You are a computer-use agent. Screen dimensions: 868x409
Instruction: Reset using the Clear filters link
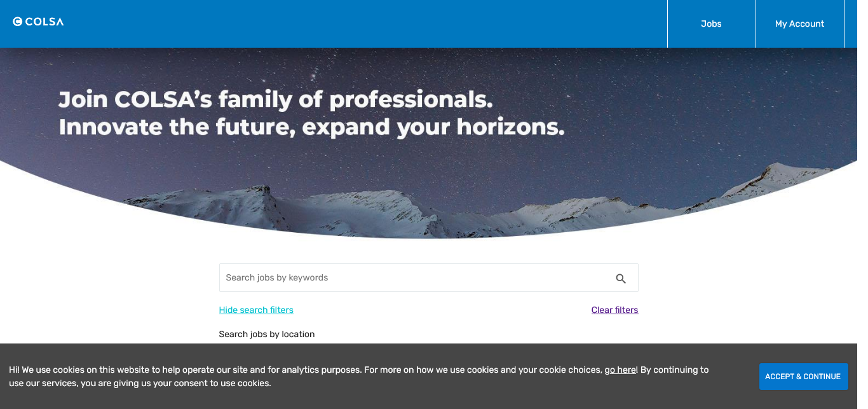(614, 310)
